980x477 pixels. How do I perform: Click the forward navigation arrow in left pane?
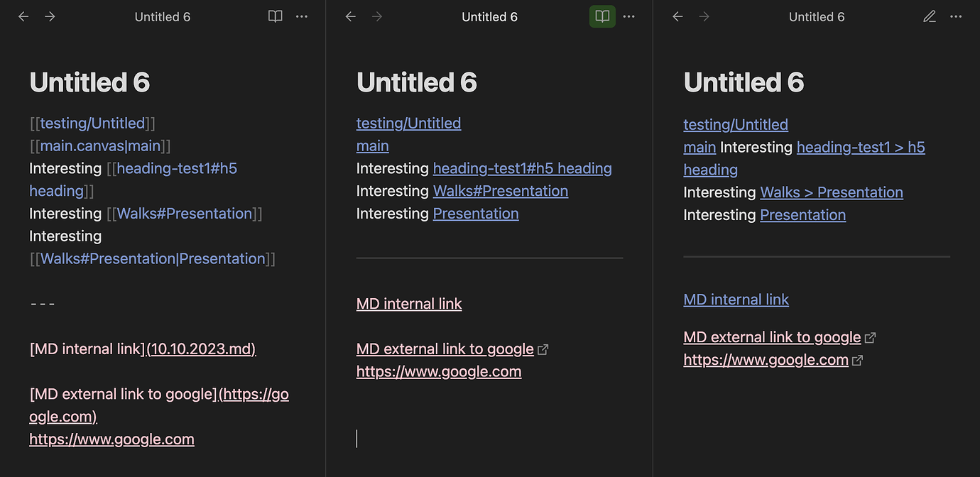pos(50,16)
